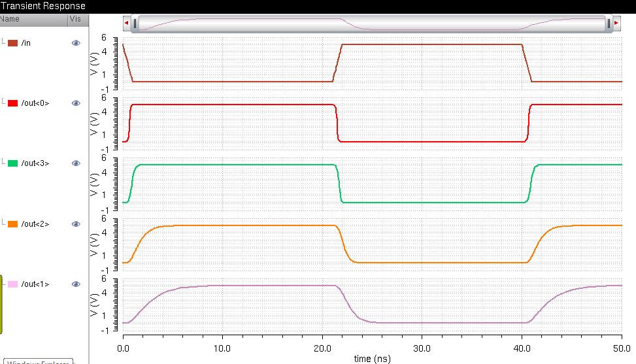Click the 10.0 tick label on time axis

pyautogui.click(x=222, y=348)
